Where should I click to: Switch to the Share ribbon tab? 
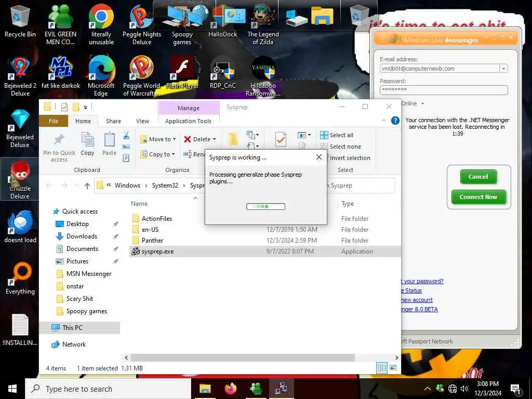(x=113, y=121)
